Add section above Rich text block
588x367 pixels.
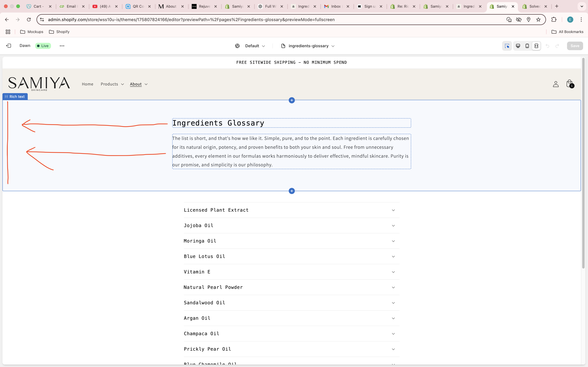pyautogui.click(x=292, y=100)
